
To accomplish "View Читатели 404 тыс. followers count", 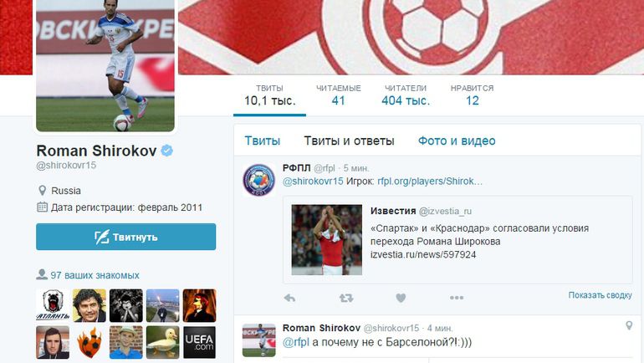I will point(406,95).
